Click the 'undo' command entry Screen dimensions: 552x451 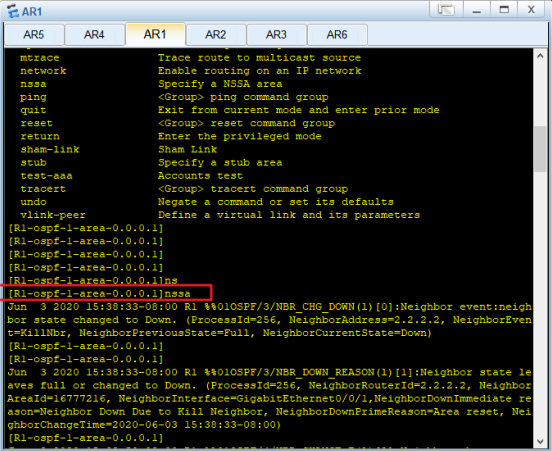point(33,202)
